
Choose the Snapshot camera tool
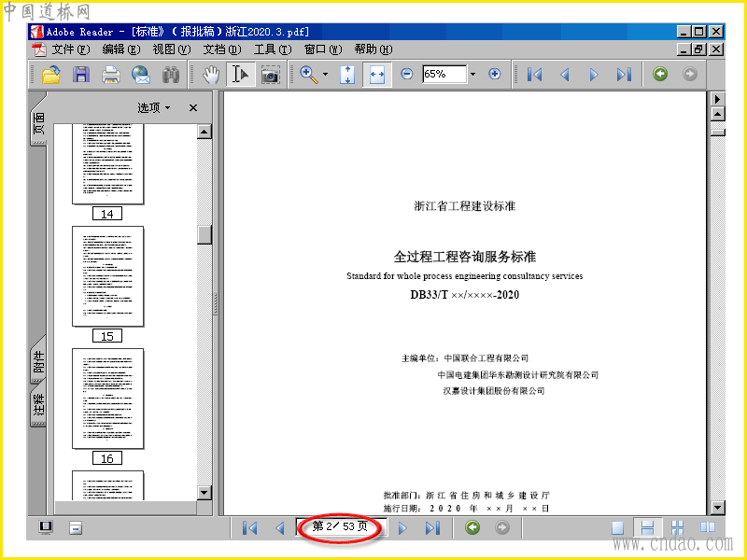(x=270, y=75)
